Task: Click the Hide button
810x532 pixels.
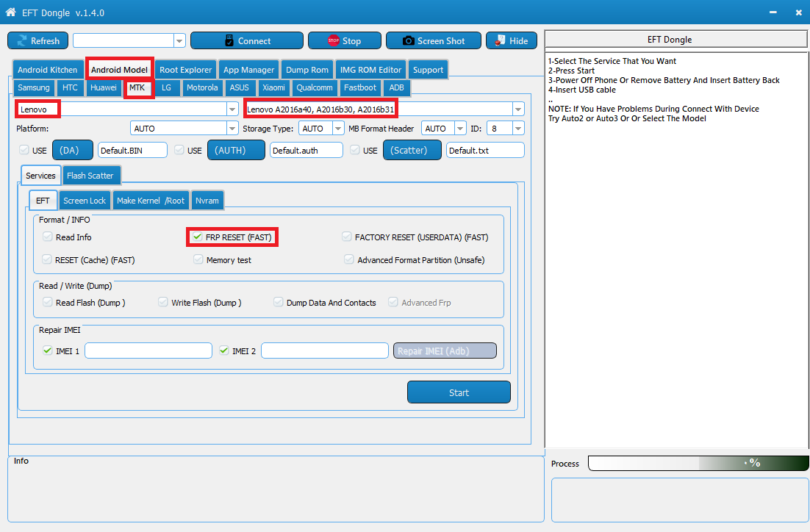Action: pos(512,41)
